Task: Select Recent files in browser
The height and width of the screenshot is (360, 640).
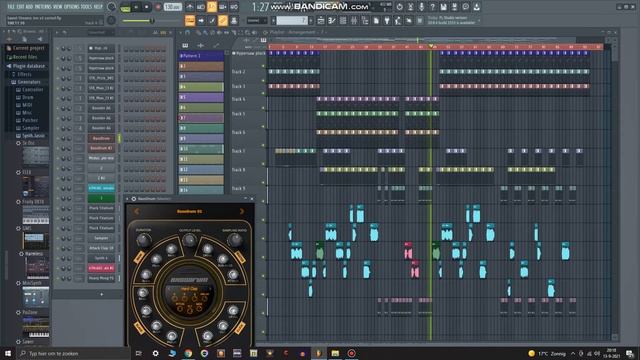Action: point(24,57)
